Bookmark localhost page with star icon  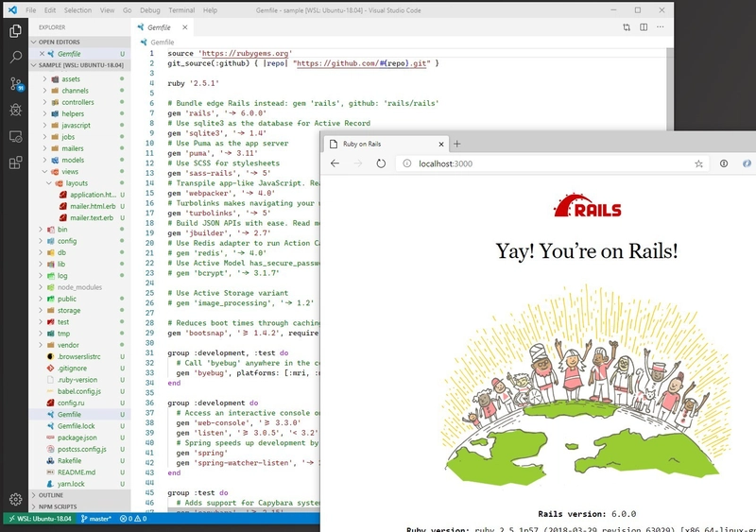(x=698, y=163)
